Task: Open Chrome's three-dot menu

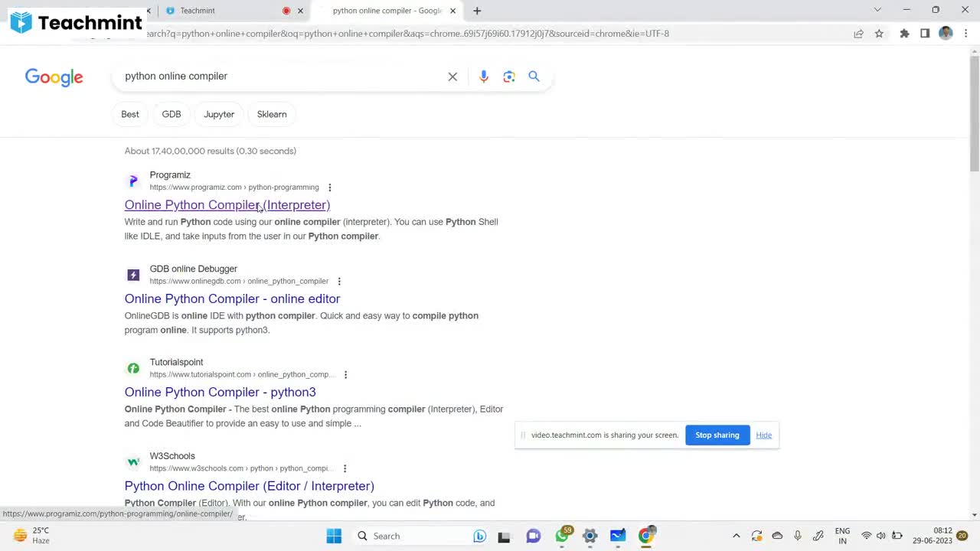Action: point(966,34)
